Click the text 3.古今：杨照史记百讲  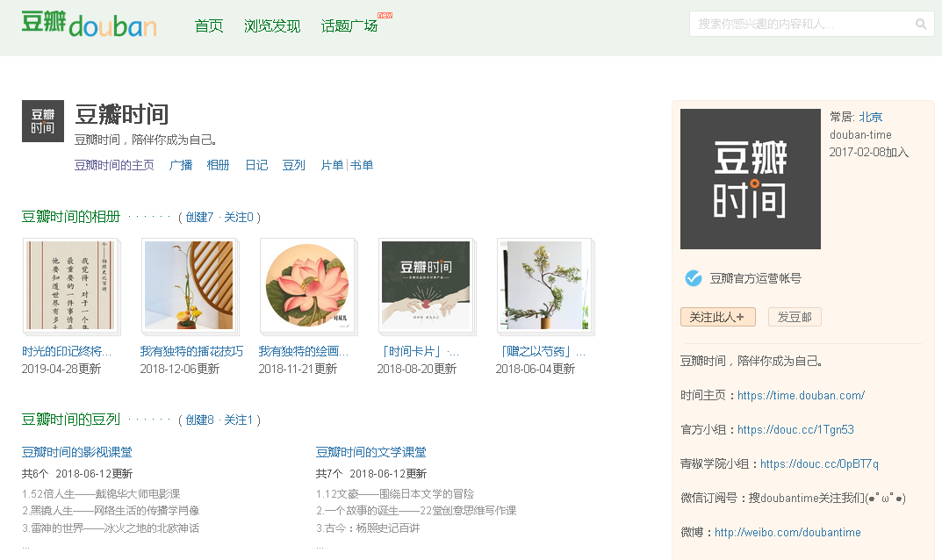tap(368, 528)
